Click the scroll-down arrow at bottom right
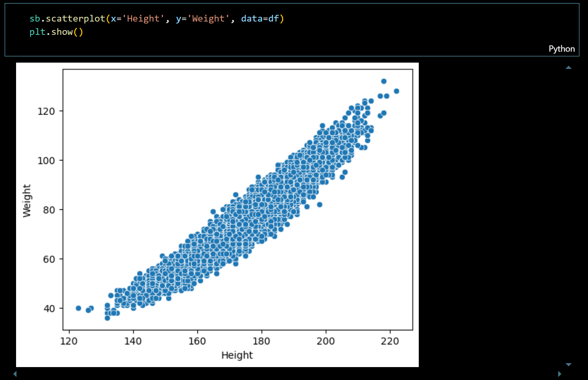The width and height of the screenshot is (588, 380). [568, 364]
